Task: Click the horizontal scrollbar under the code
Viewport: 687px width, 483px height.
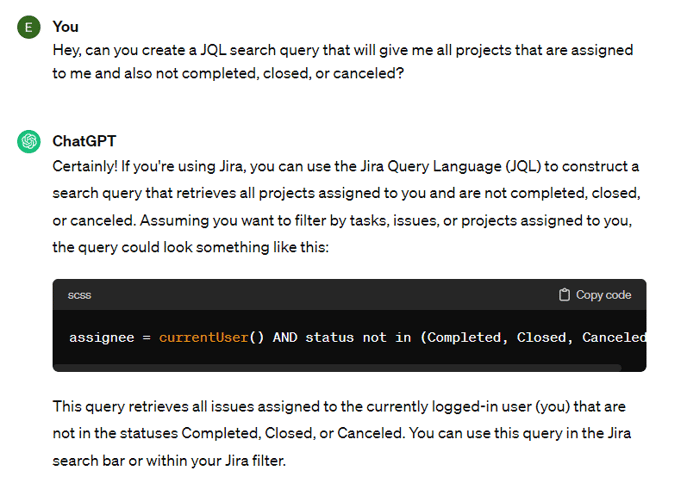Action: tap(337, 367)
